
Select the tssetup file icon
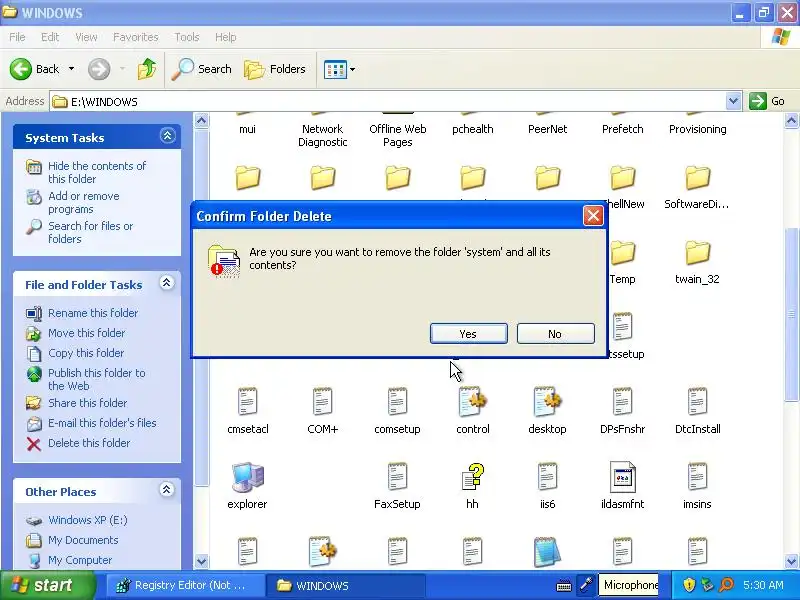[622, 327]
